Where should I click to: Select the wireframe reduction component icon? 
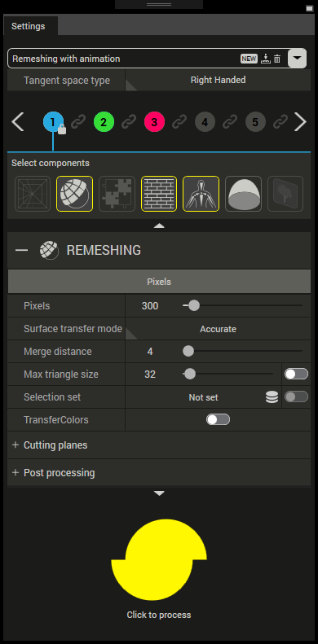33,194
